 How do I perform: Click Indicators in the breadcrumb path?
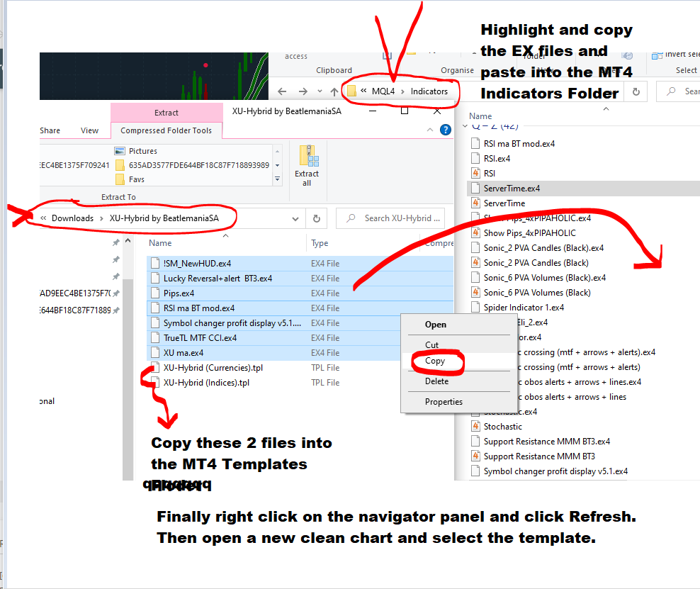[429, 91]
